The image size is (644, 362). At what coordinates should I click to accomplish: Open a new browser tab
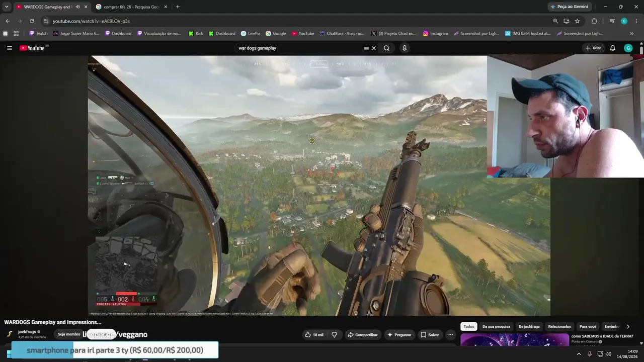click(178, 7)
